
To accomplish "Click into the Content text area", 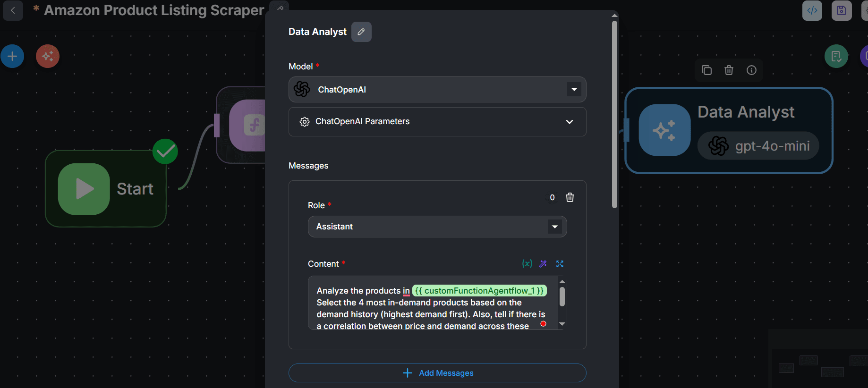I will tap(433, 303).
